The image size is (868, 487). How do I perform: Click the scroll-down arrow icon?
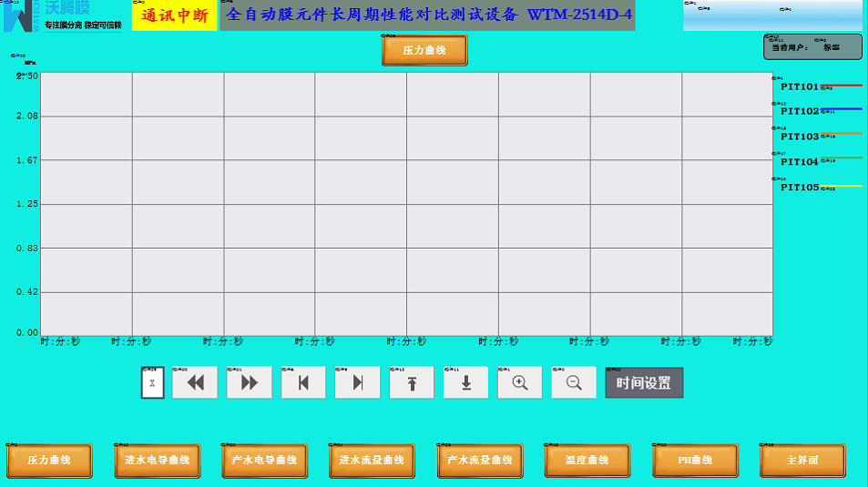point(465,383)
